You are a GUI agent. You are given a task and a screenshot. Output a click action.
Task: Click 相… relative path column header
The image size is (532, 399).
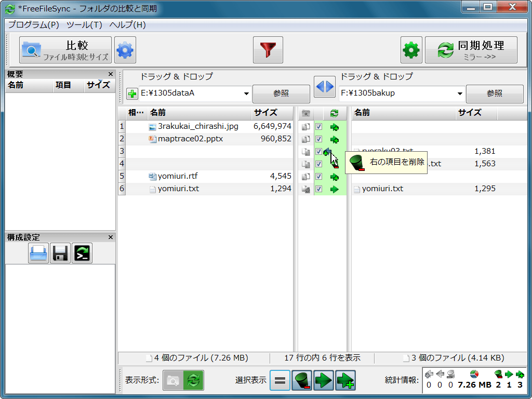137,113
